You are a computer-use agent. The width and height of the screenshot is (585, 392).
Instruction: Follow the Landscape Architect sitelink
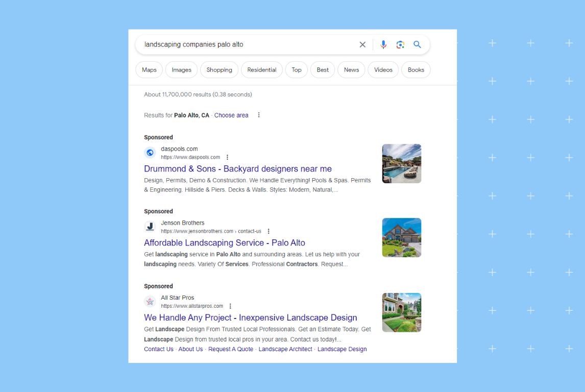[x=285, y=349]
